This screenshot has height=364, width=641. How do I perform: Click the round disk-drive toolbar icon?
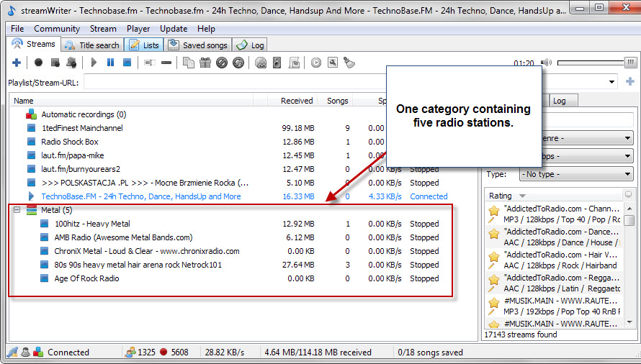pyautogui.click(x=261, y=63)
